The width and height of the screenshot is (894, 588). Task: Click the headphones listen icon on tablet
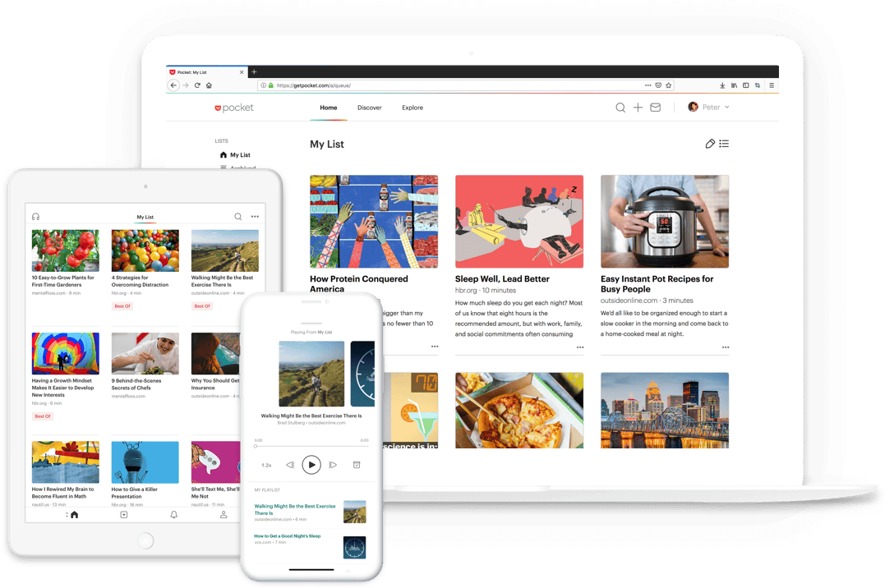(x=36, y=217)
